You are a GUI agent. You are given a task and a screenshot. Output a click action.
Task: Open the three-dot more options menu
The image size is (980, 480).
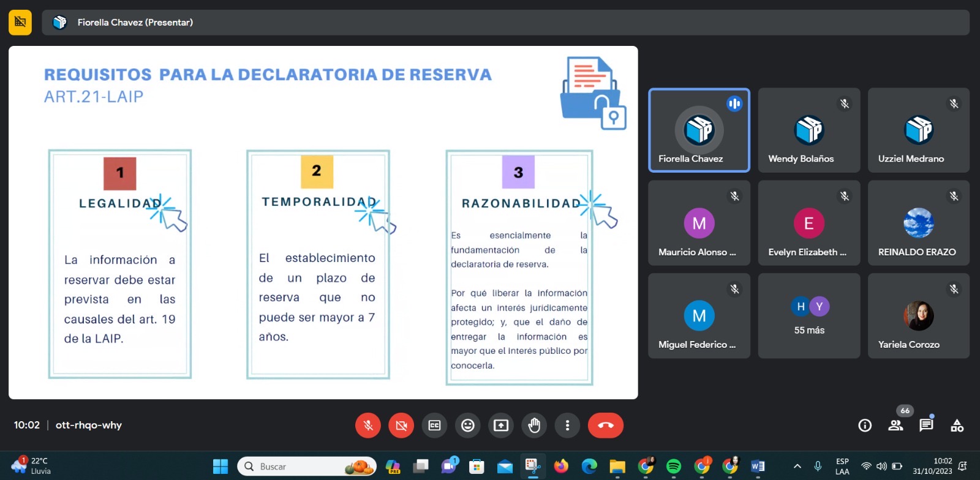[567, 426]
